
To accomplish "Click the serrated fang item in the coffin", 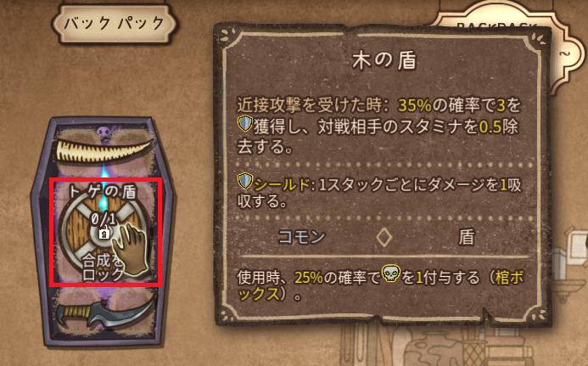I will tap(104, 149).
